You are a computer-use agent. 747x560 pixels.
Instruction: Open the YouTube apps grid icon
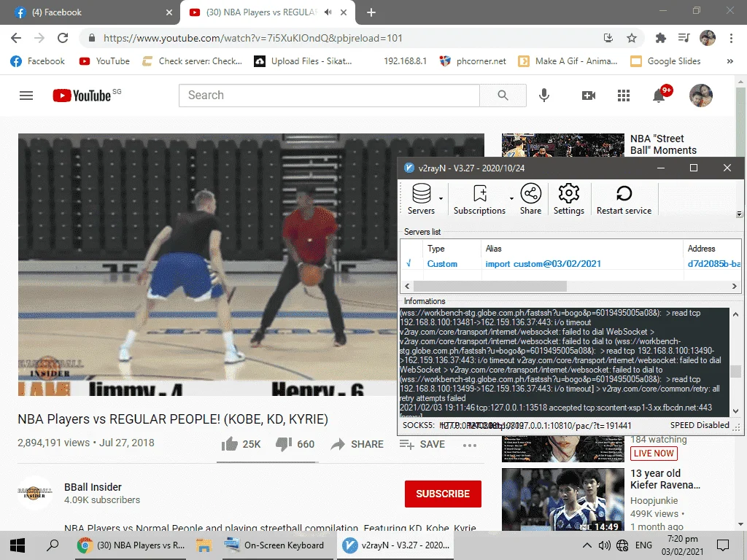(624, 96)
